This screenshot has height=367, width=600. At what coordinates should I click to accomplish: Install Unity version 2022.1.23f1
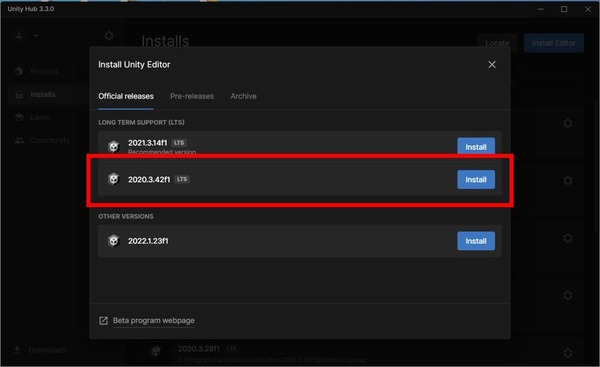[x=476, y=241]
